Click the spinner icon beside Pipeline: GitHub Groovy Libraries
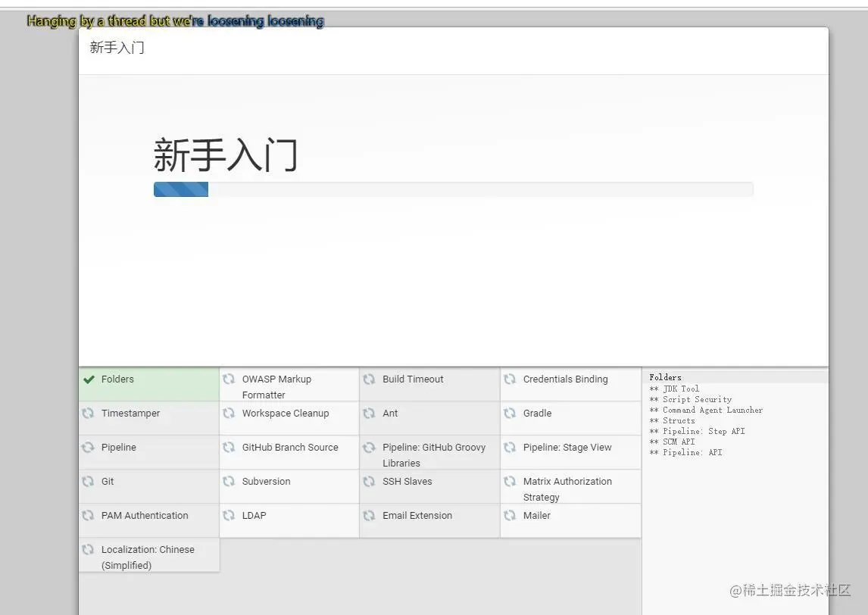This screenshot has height=615, width=868. 369,448
